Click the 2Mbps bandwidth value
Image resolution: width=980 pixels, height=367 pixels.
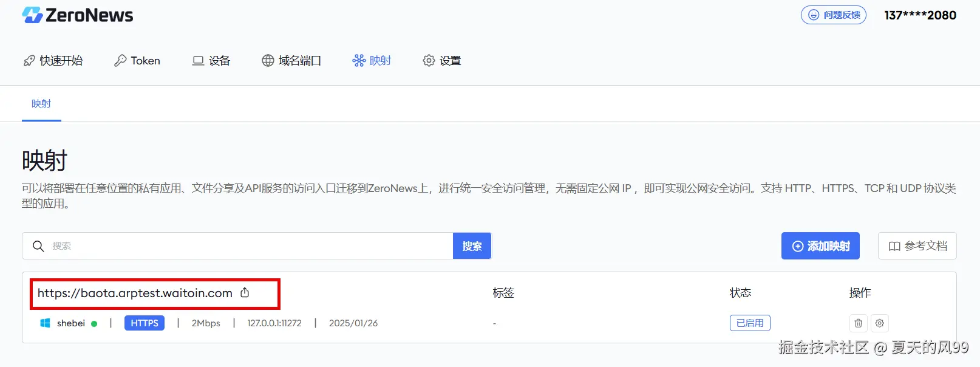point(206,323)
